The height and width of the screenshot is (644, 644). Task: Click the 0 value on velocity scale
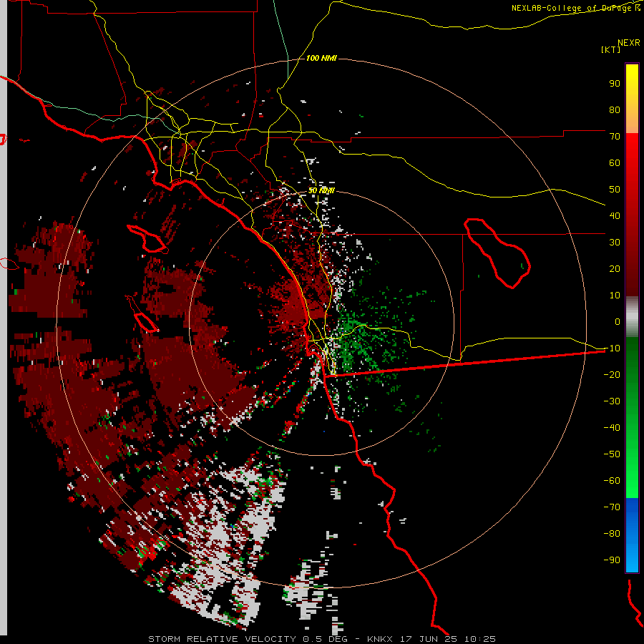(x=618, y=321)
